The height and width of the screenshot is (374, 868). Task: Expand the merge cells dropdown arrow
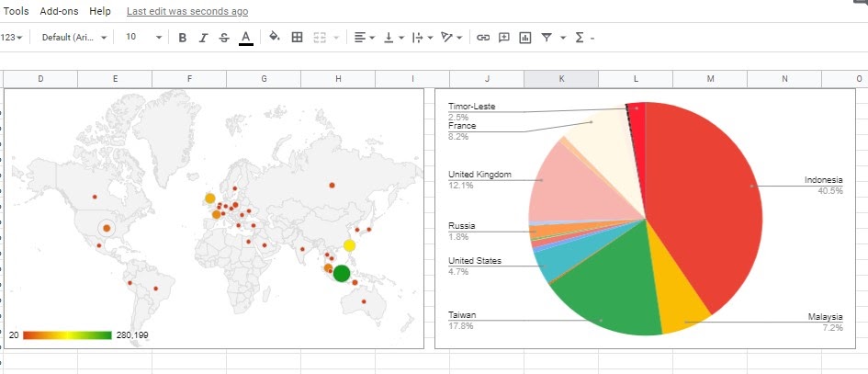click(336, 38)
